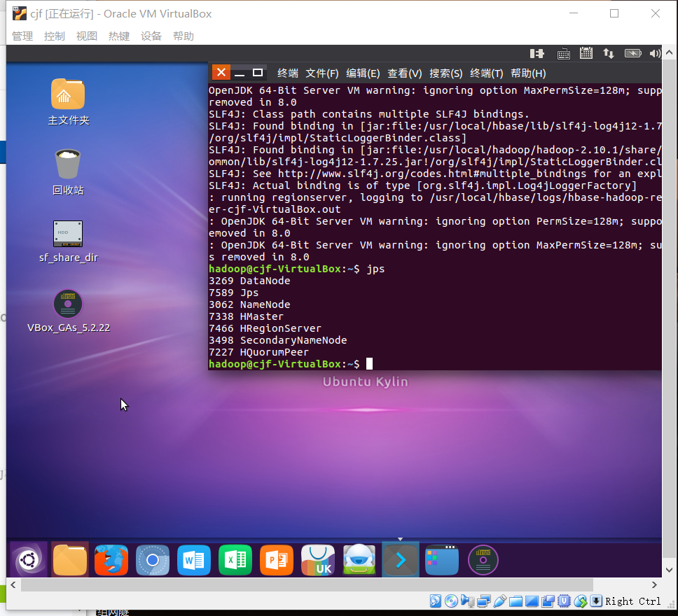Open the terminal 文件(F) menu

[x=322, y=73]
